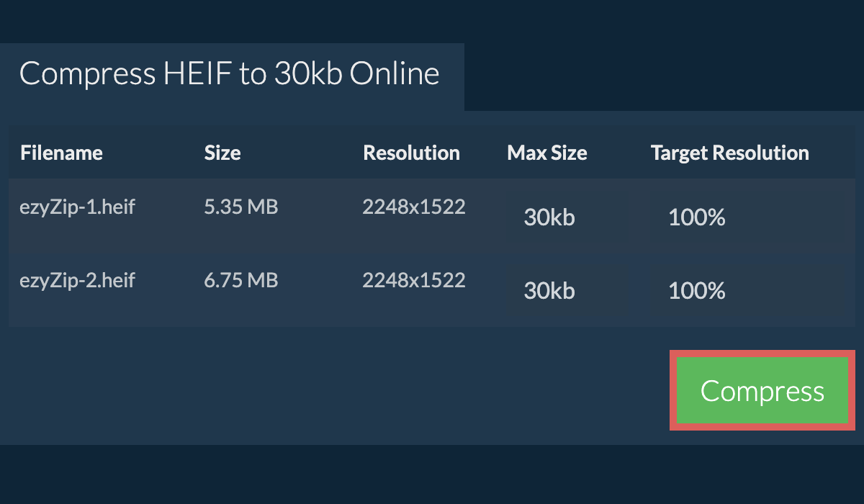Click the Max Size column header
Image resolution: width=864 pixels, height=504 pixels.
click(x=547, y=153)
